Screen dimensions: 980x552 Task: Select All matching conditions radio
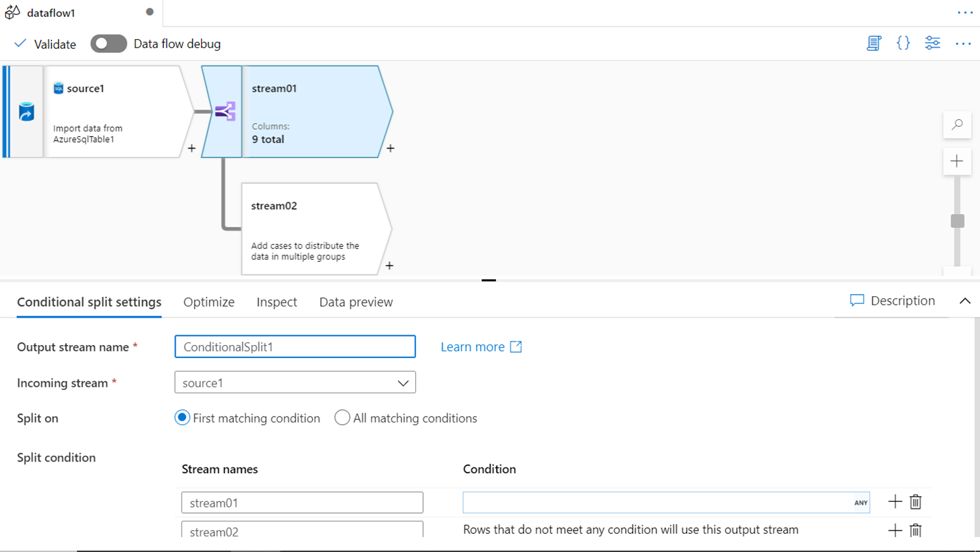(342, 418)
